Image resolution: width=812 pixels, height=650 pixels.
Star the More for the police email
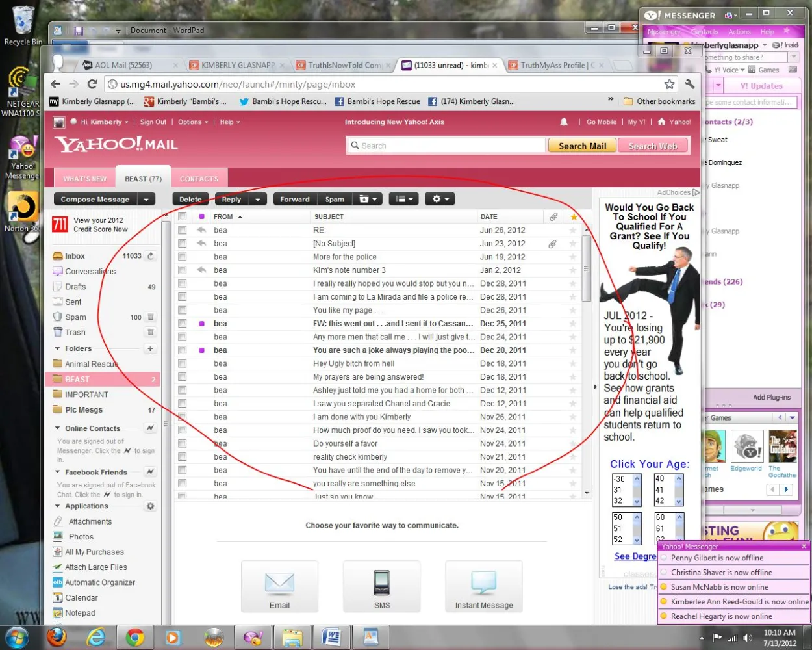coord(573,257)
